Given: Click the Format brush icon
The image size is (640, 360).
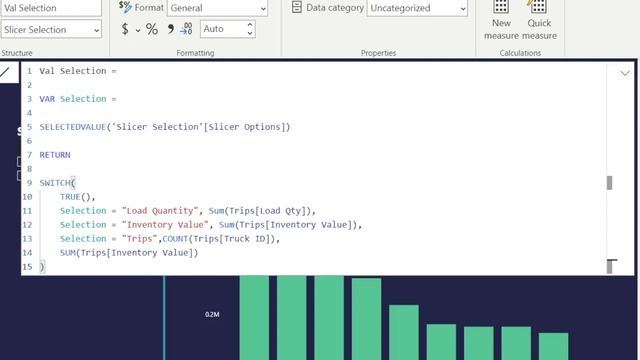Looking at the screenshot, I should tap(125, 7).
